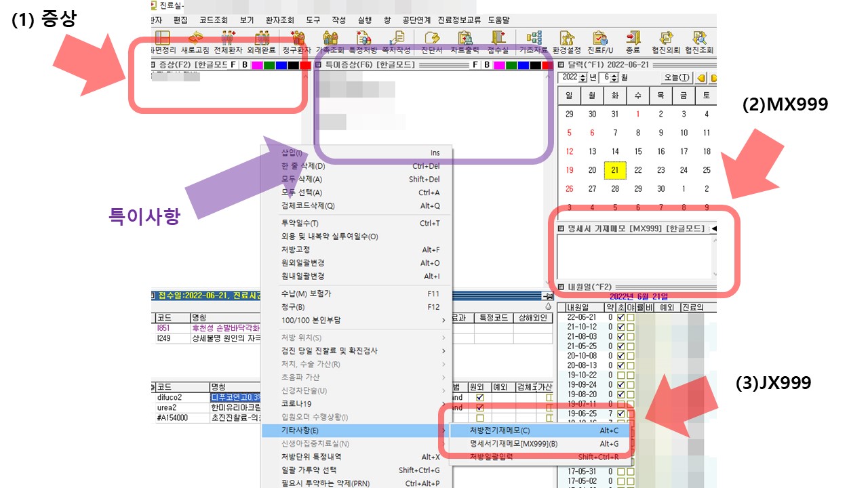Viewport: 868px width, 488px height.
Task: Open the 코드조회 menu in menu bar
Action: tap(214, 20)
